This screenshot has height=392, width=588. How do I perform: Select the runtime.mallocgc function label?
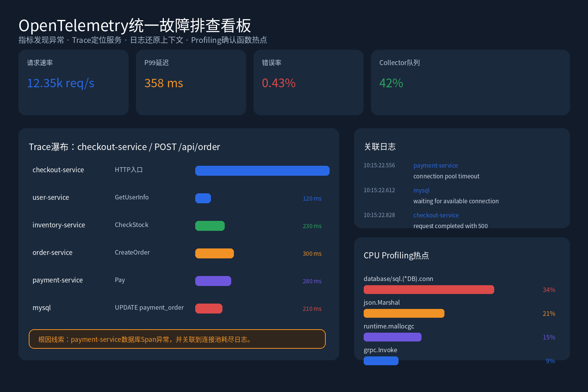point(389,326)
